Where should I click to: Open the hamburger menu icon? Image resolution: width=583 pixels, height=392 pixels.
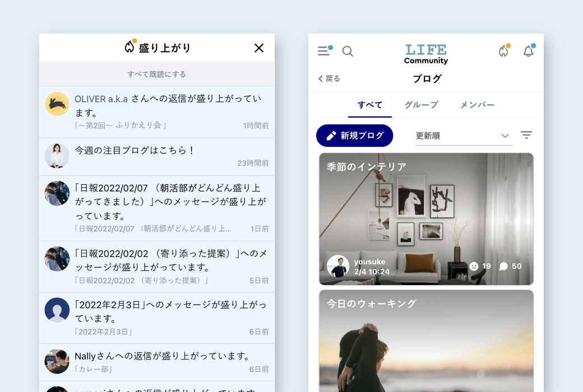coord(323,52)
